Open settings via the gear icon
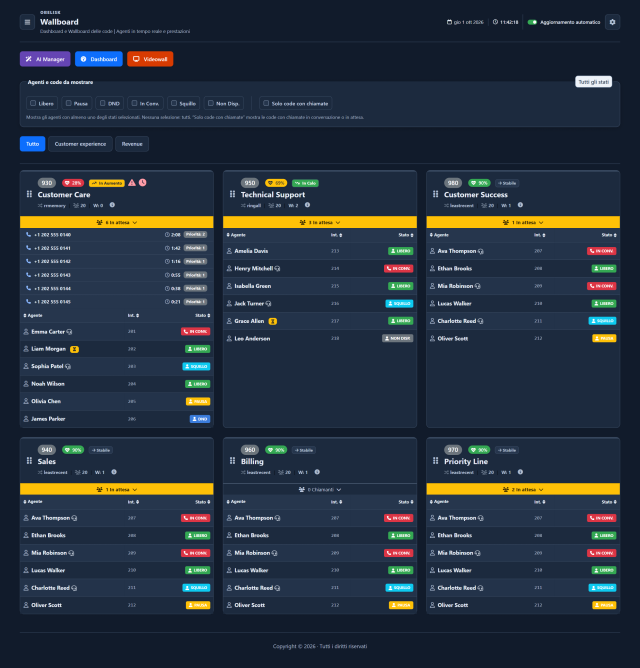This screenshot has width=640, height=668. pos(612,22)
